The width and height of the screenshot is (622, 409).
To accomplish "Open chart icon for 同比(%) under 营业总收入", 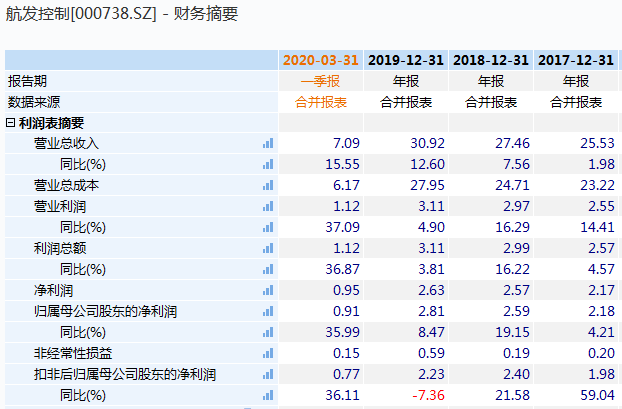I will [x=268, y=164].
